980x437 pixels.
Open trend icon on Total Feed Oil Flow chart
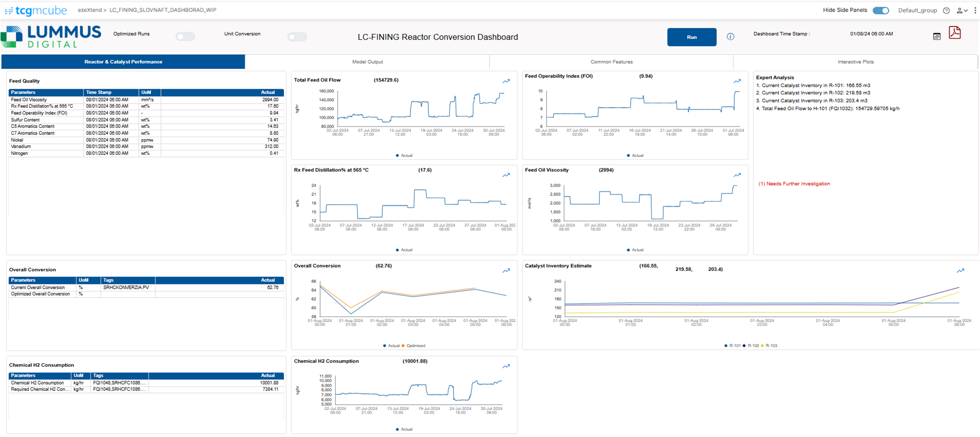pos(506,81)
